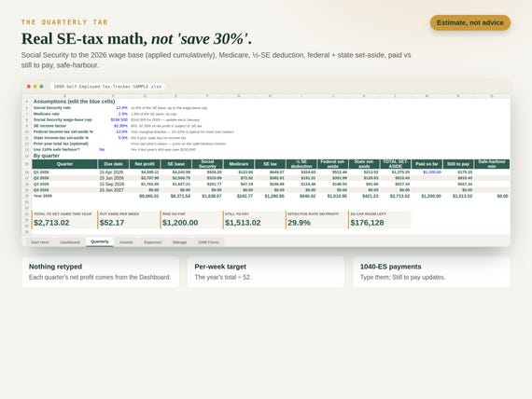Screen dimensions: 532x399
Task: Click the spreadsheet file name tab in title bar
Action: pos(107,87)
